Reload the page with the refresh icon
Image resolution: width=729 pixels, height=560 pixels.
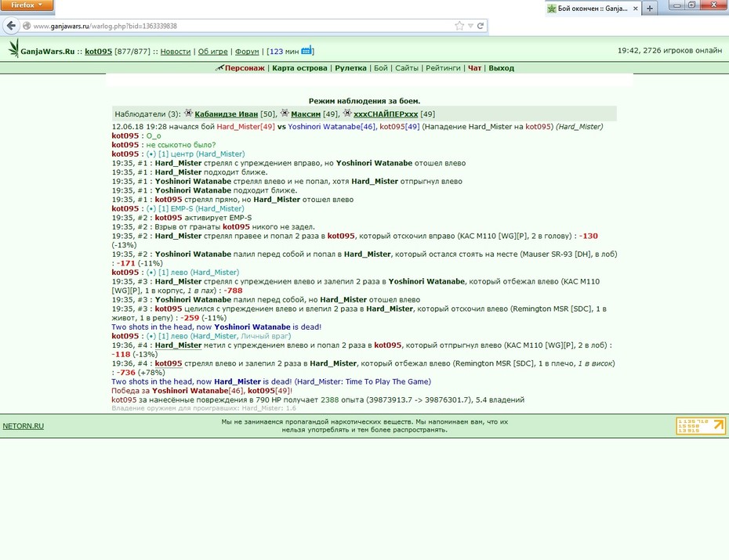click(481, 26)
